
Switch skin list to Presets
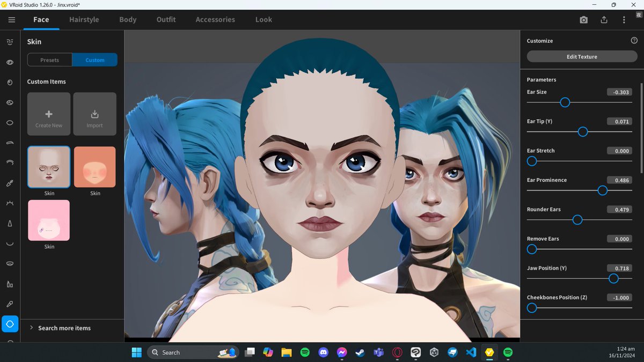coord(49,60)
